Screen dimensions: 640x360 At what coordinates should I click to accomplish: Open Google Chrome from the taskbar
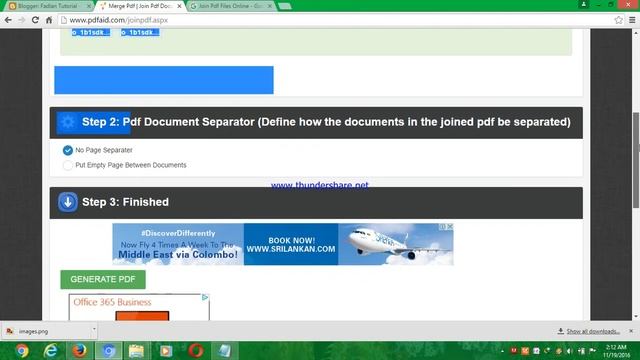pyautogui.click(x=22, y=351)
